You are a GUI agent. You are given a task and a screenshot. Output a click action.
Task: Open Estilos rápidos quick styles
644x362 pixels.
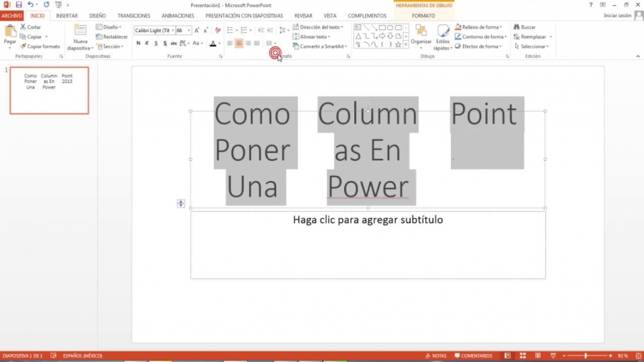coord(443,37)
